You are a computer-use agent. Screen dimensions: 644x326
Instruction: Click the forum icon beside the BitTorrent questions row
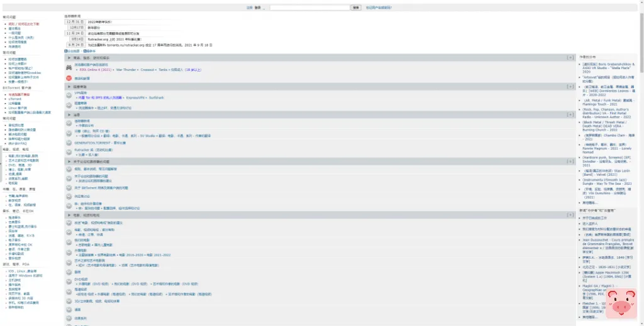69,188
